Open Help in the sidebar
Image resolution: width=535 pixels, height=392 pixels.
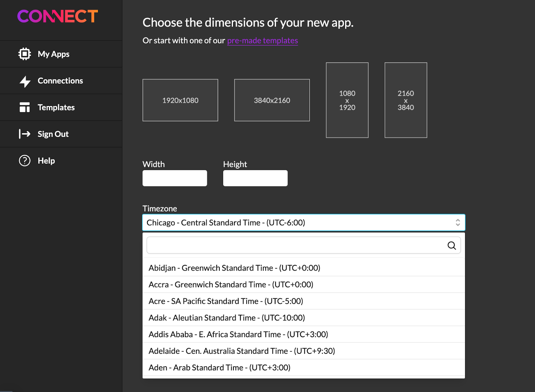(x=61, y=161)
